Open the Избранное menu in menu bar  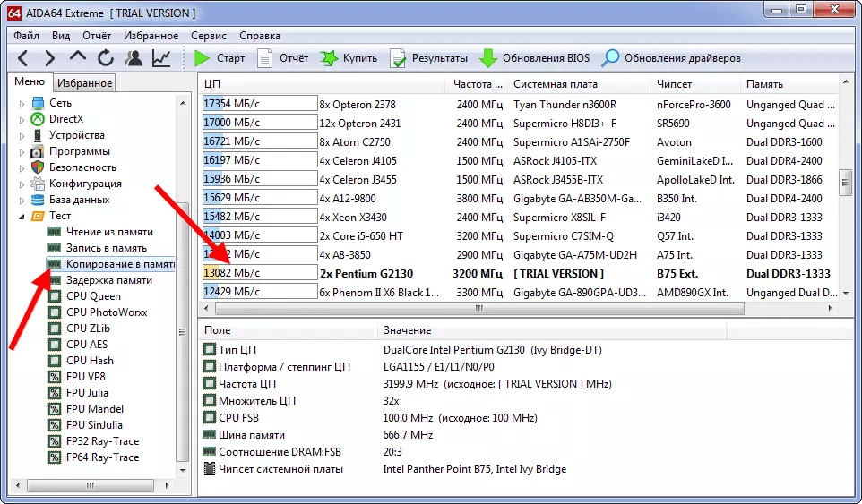[151, 36]
